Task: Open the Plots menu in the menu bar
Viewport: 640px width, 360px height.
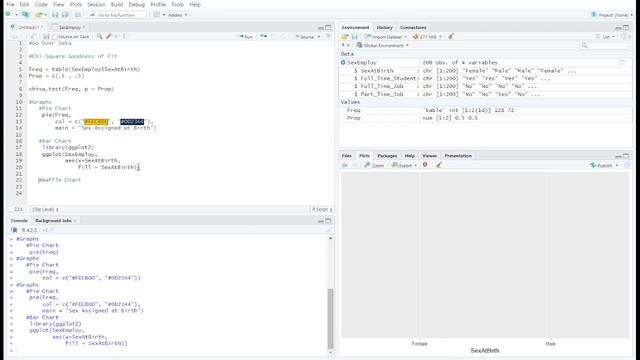Action: (76, 4)
